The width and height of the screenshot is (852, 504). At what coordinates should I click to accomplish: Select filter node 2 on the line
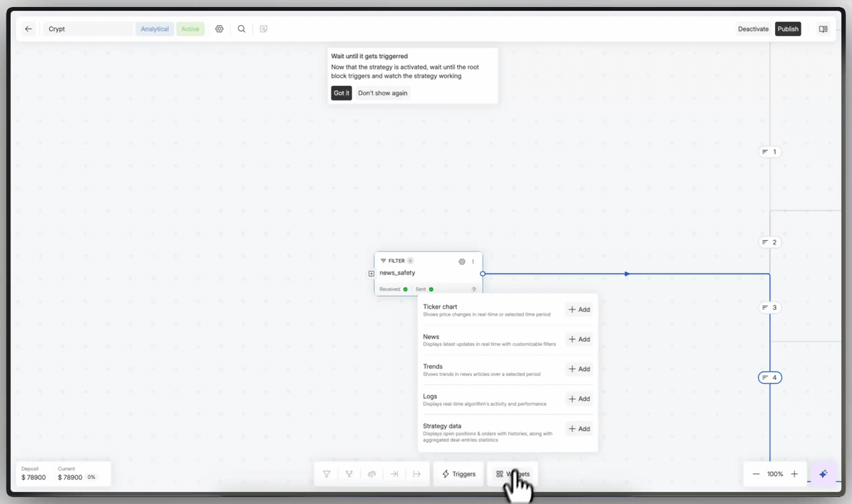tap(769, 242)
